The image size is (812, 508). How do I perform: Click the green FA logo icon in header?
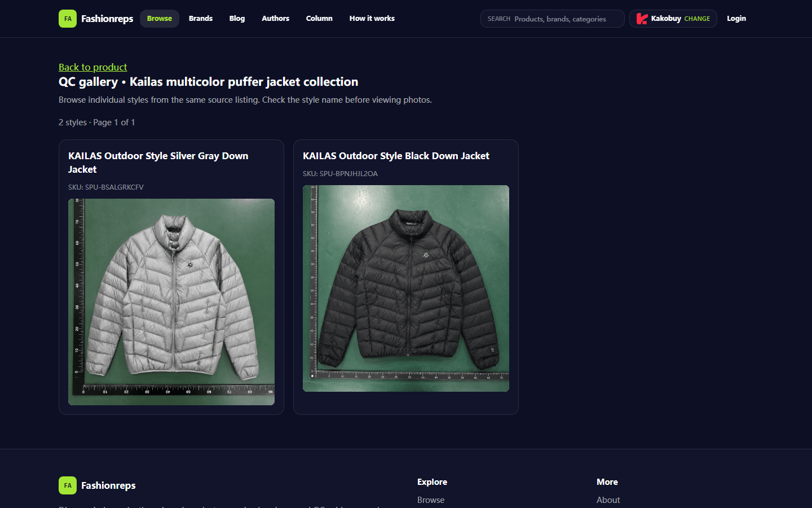click(x=68, y=19)
